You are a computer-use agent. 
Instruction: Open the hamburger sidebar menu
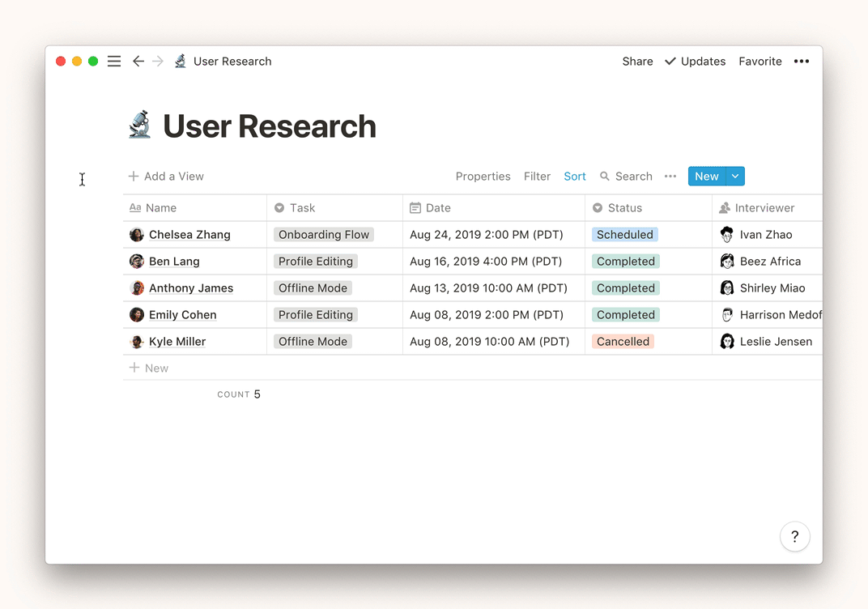(x=114, y=62)
